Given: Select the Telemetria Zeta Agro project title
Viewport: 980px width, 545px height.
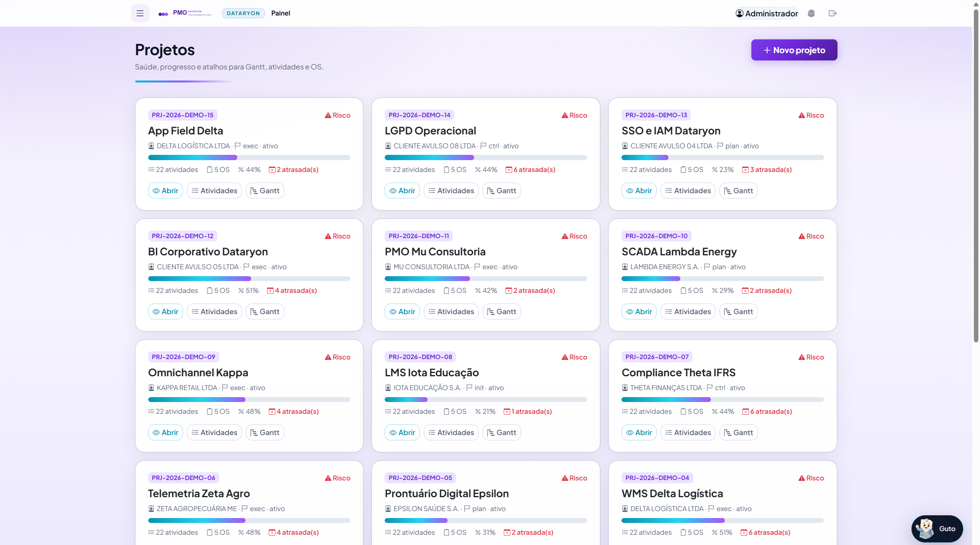Looking at the screenshot, I should pyautogui.click(x=199, y=494).
